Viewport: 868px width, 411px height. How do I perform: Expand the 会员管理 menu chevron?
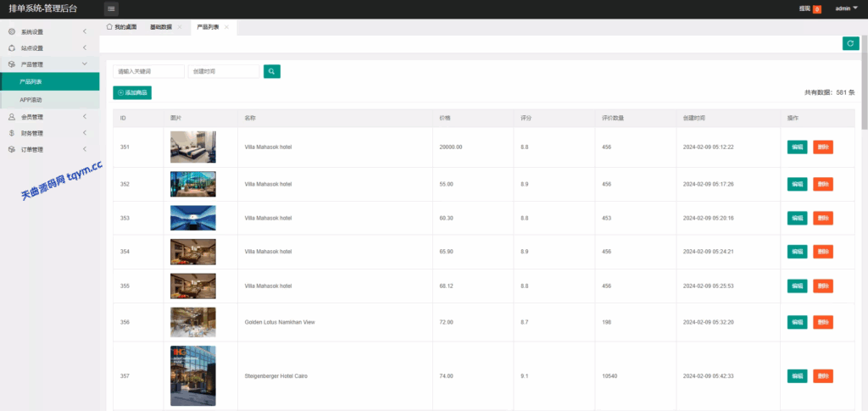click(x=85, y=117)
